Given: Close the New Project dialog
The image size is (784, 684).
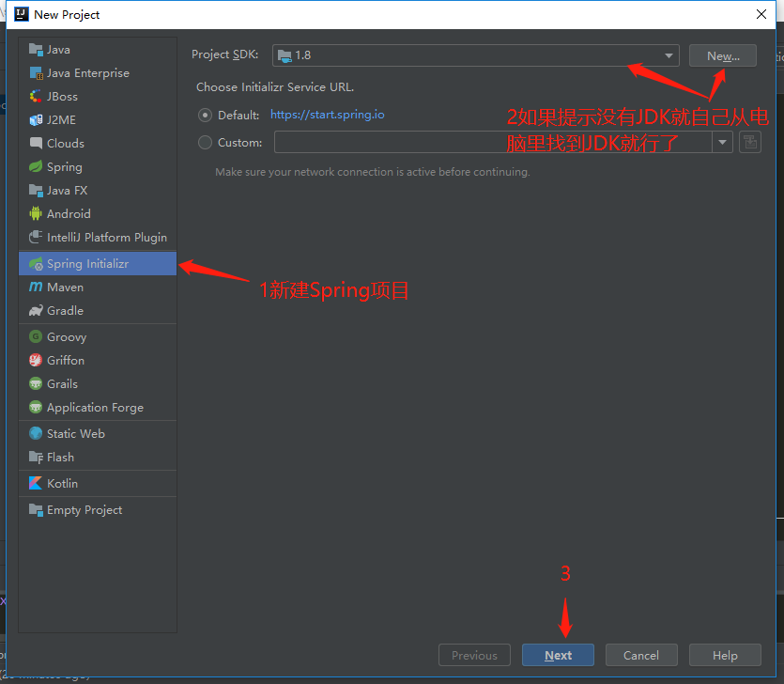Looking at the screenshot, I should 761,14.
